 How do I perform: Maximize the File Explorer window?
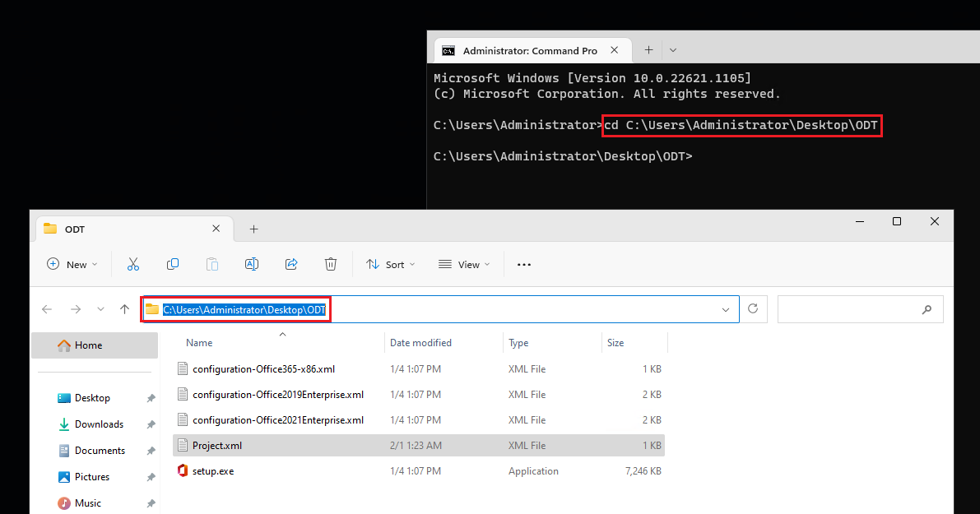pyautogui.click(x=897, y=221)
